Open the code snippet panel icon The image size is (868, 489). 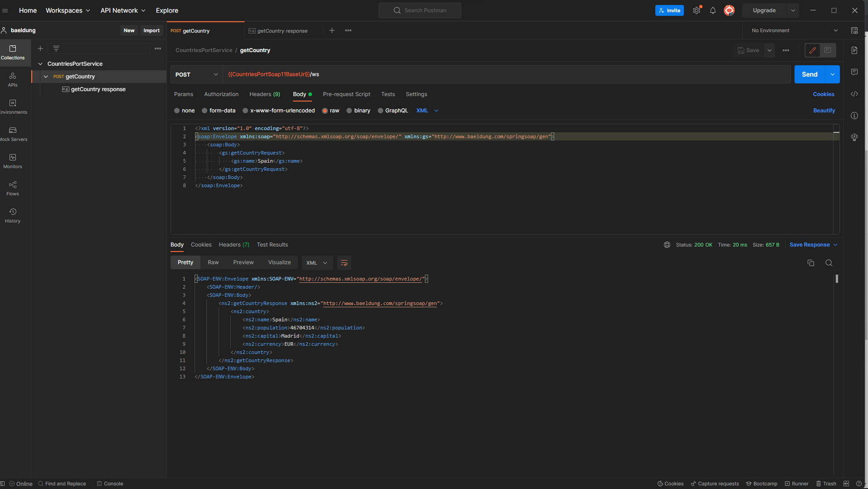point(854,94)
